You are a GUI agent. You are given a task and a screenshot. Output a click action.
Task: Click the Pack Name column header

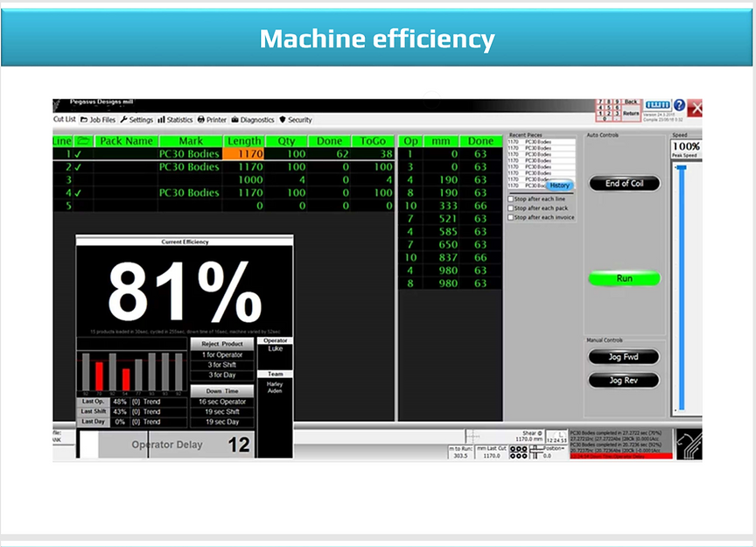point(126,141)
